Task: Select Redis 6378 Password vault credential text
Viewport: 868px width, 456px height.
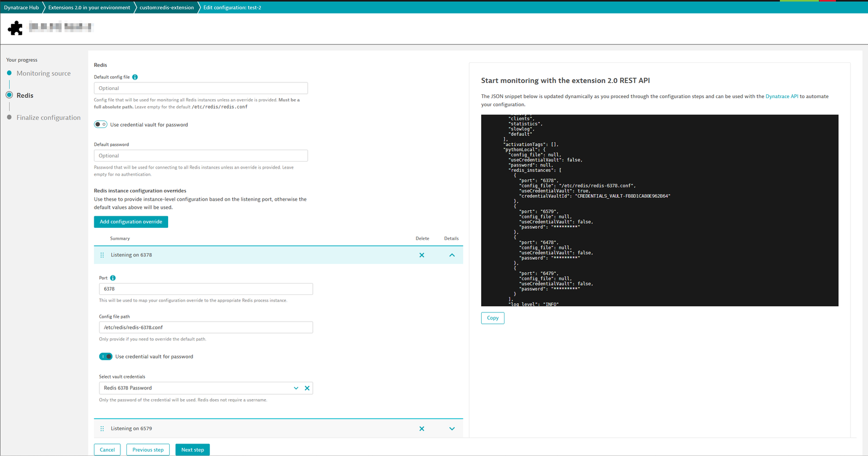Action: pyautogui.click(x=128, y=388)
